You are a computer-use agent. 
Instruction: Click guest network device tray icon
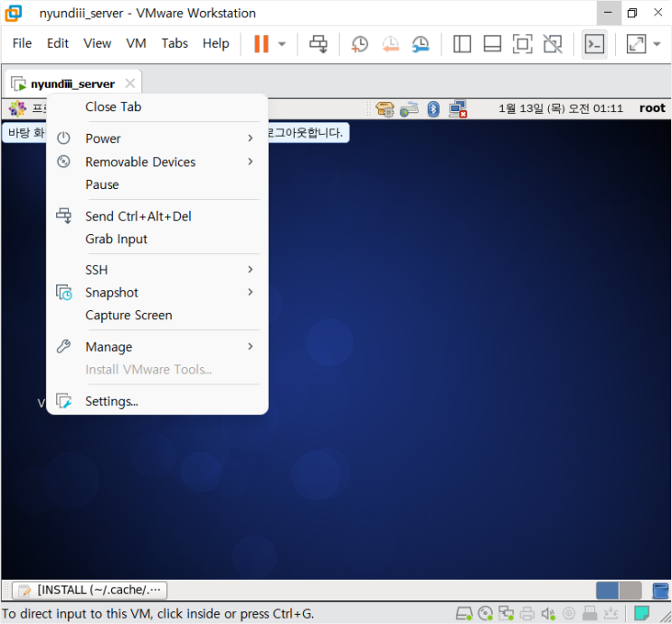[x=409, y=109]
